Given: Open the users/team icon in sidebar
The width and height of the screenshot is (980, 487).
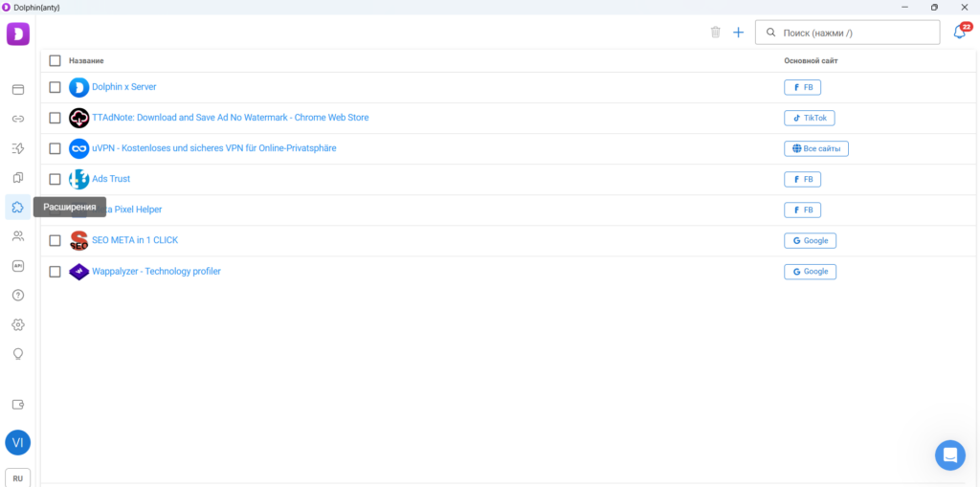Looking at the screenshot, I should tap(17, 236).
